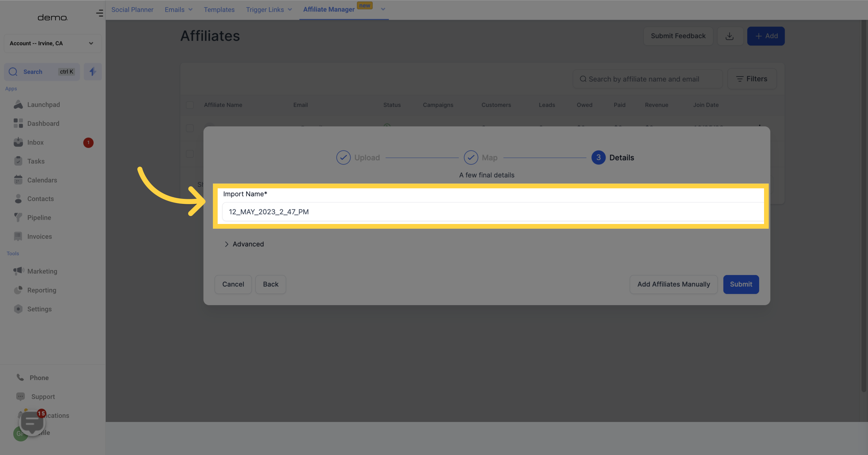Open Inbox from sidebar icon
This screenshot has height=455, width=868.
[x=18, y=142]
